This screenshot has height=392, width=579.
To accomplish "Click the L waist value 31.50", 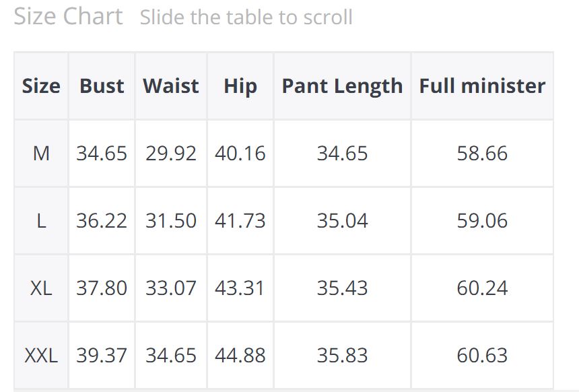I will coord(171,221).
